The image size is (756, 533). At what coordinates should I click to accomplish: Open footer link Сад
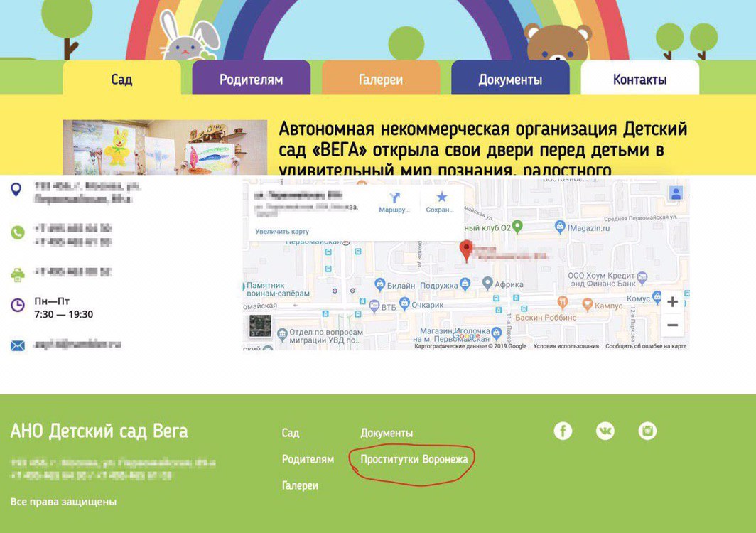tap(291, 433)
